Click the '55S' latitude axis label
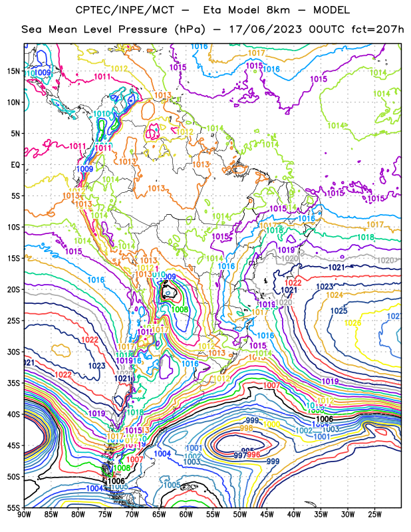Image resolution: width=411 pixels, height=532 pixels. point(14,507)
